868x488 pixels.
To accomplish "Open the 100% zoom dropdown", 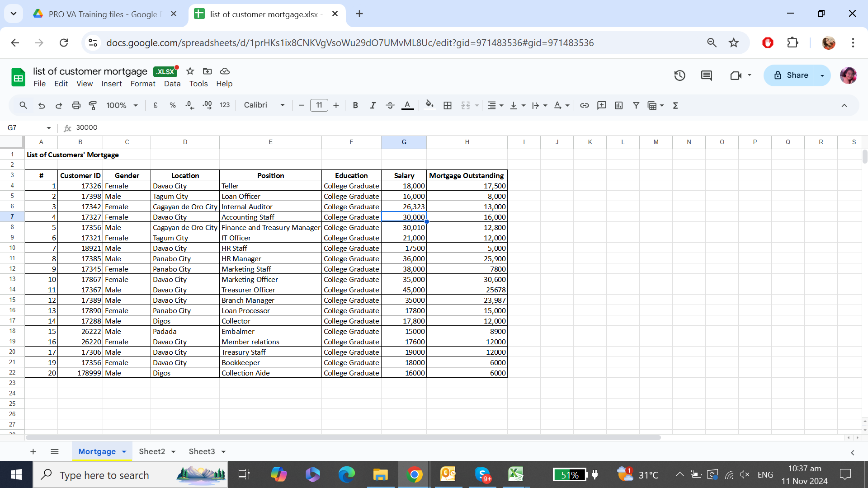I will 122,105.
